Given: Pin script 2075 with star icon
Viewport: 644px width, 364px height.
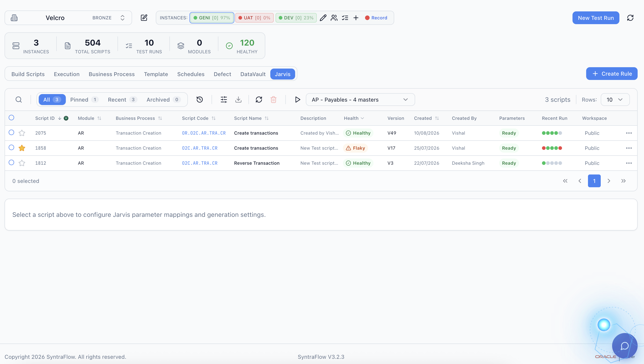Looking at the screenshot, I should (22, 133).
